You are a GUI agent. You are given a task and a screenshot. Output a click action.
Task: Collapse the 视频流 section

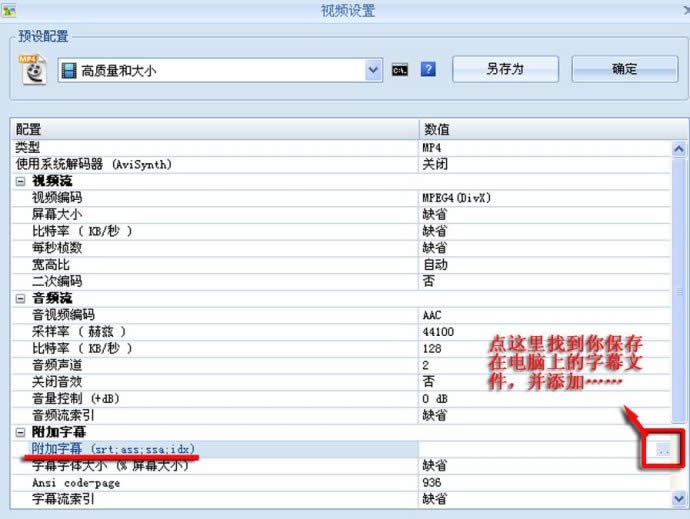tap(21, 181)
